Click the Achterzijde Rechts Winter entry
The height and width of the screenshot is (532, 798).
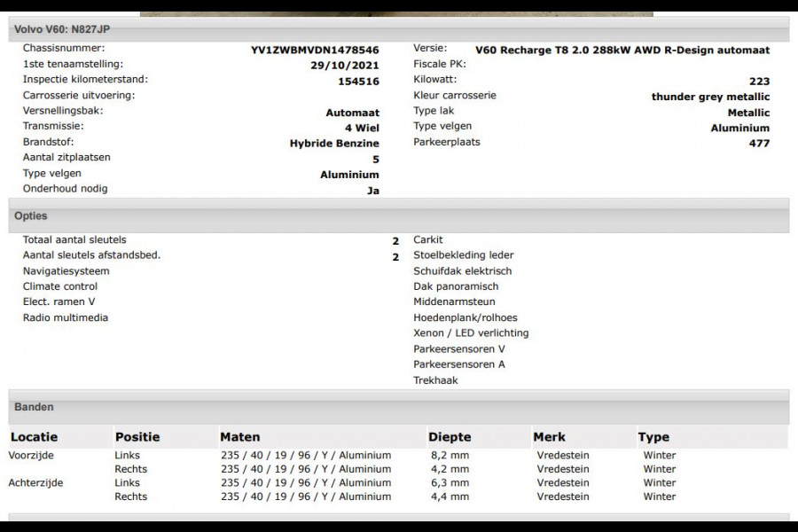point(656,497)
